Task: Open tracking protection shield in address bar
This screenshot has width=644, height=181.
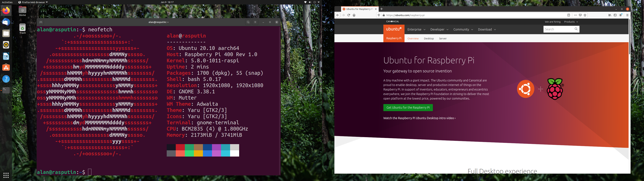Action: click(379, 15)
